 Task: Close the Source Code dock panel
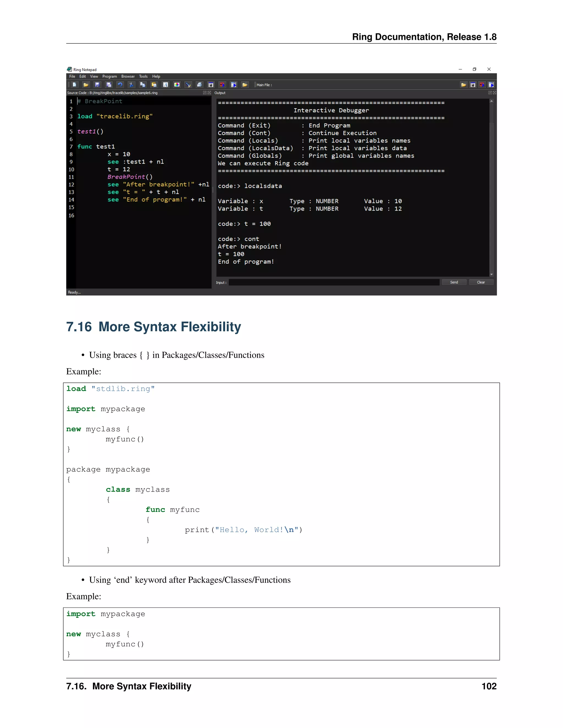coord(209,93)
